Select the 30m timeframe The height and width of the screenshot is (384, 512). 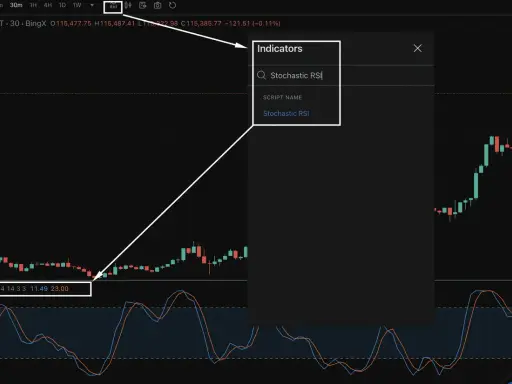16,5
